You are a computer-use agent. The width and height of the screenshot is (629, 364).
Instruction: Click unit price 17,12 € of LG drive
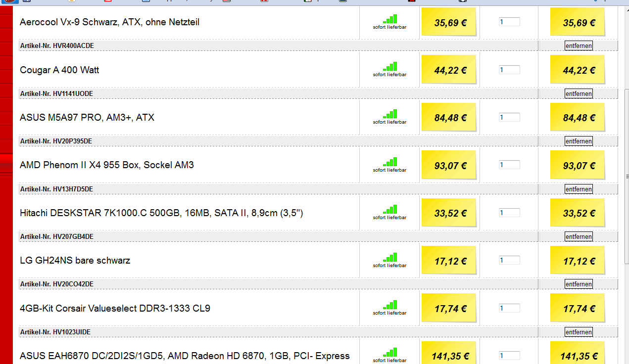coord(448,261)
